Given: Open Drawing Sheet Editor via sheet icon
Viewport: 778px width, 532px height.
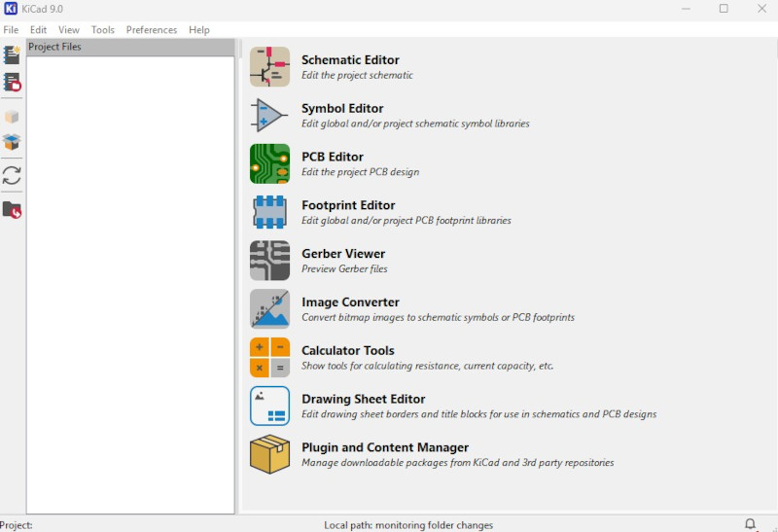Looking at the screenshot, I should coord(269,406).
